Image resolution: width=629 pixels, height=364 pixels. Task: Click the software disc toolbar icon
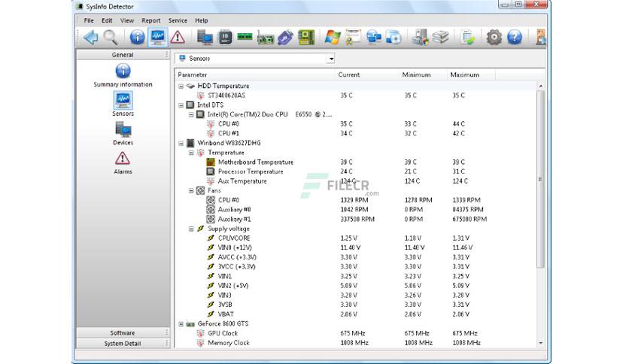pyautogui.click(x=394, y=38)
